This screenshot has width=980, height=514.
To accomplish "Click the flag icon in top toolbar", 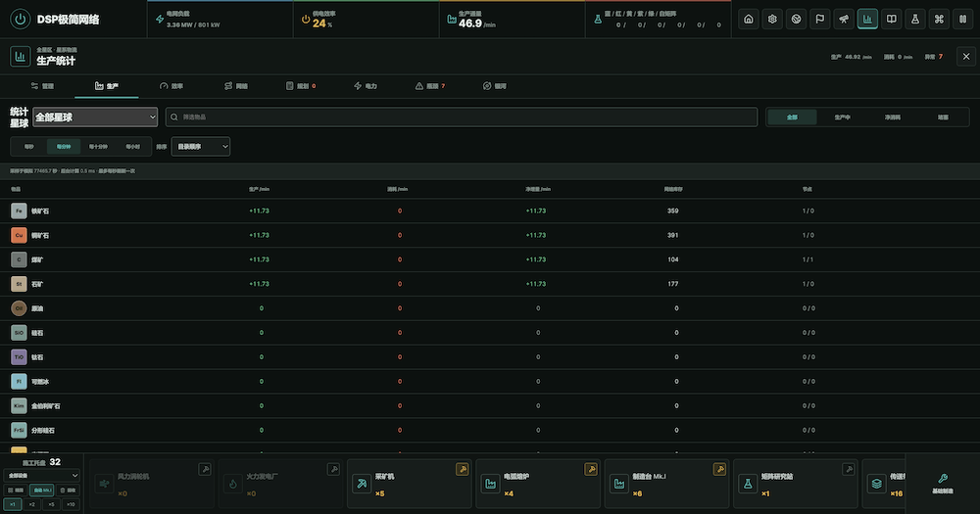I will click(819, 20).
